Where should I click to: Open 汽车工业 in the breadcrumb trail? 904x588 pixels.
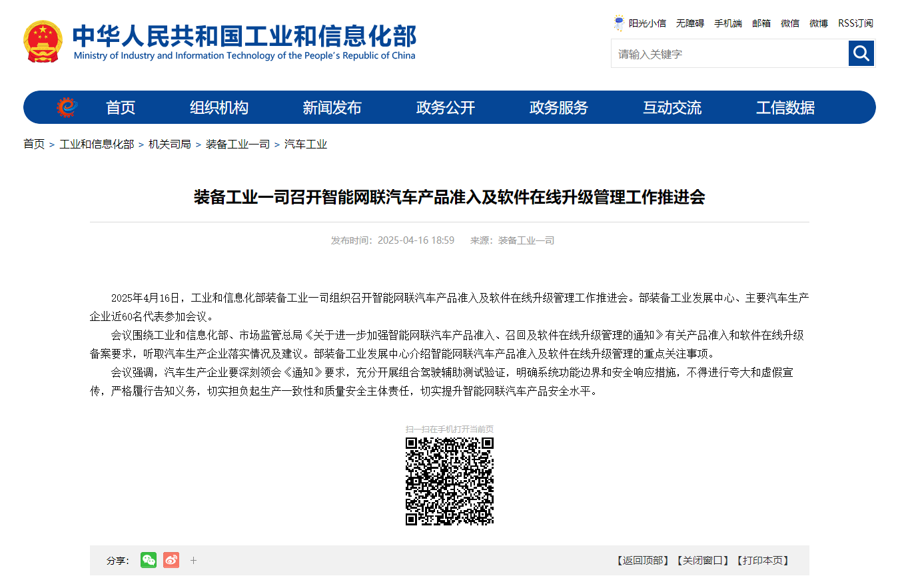[x=306, y=143]
